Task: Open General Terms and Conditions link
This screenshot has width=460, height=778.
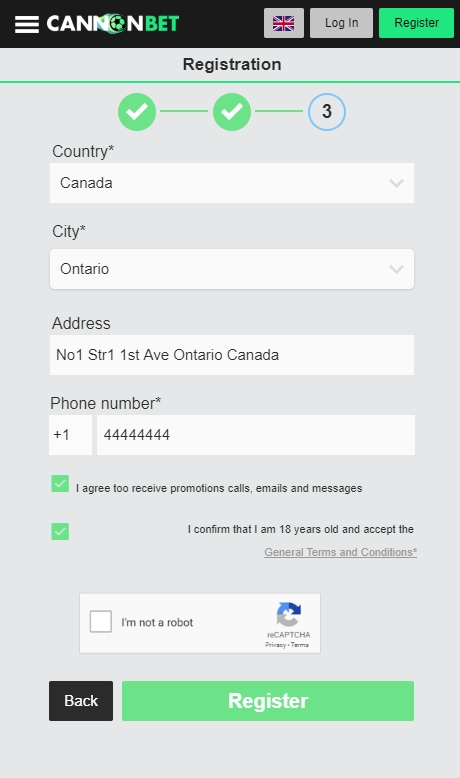Action: click(340, 552)
